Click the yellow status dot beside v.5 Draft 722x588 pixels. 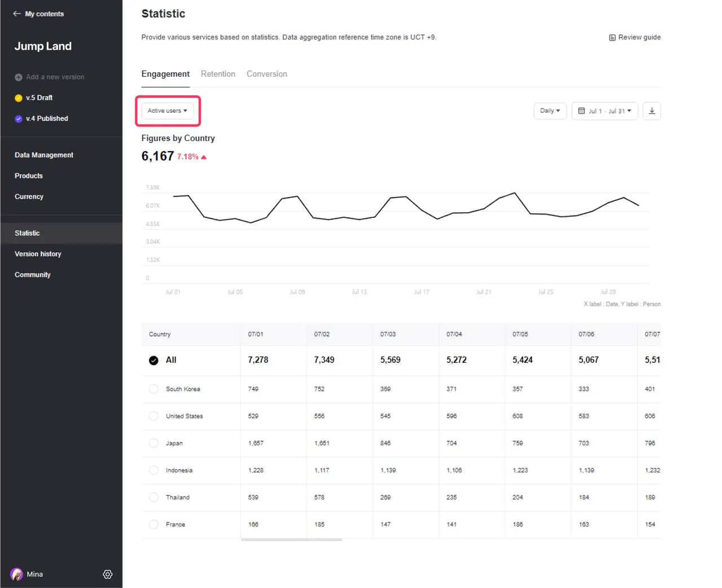coord(19,98)
